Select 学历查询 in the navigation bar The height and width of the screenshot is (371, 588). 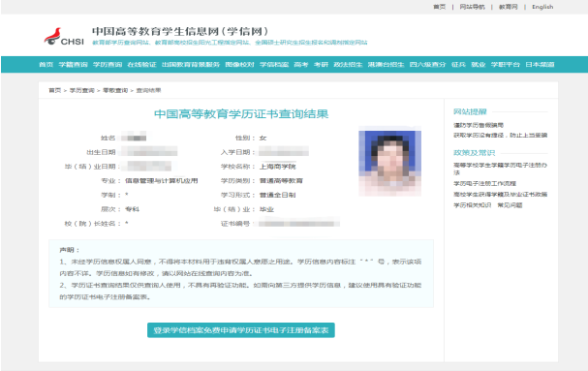point(108,65)
